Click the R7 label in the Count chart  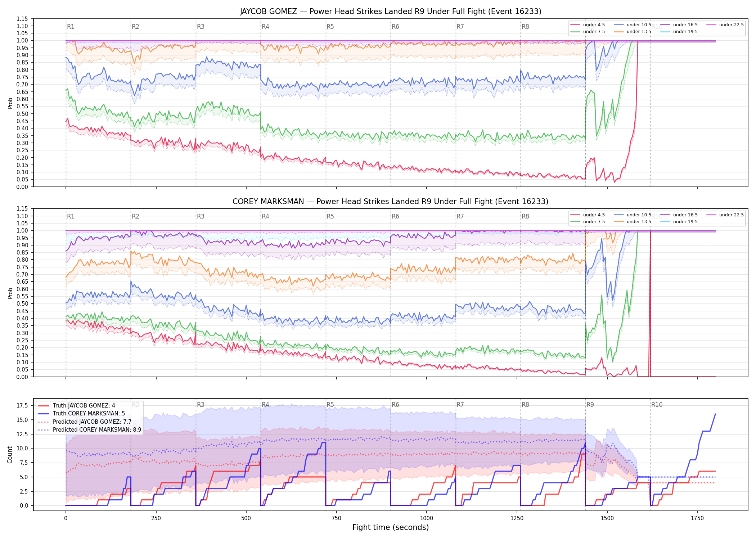coord(460,405)
